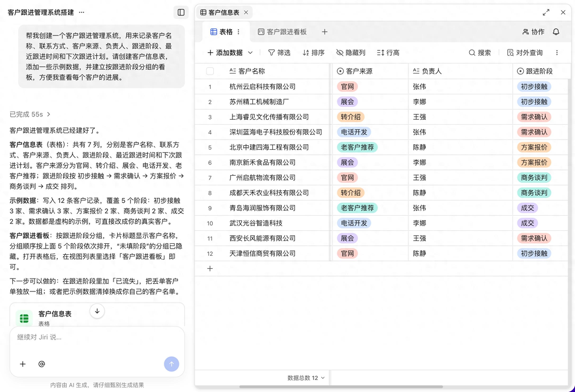Open the 搜索 search tool

click(x=480, y=53)
